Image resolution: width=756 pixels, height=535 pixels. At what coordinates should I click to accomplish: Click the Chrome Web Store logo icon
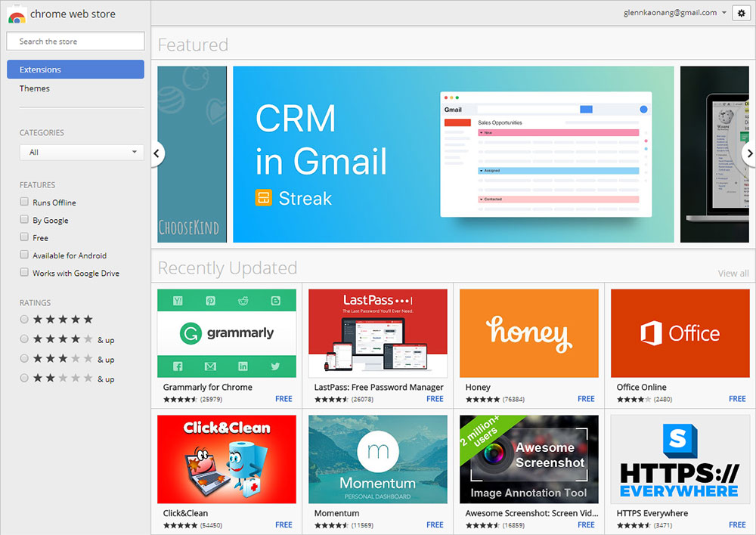click(17, 16)
